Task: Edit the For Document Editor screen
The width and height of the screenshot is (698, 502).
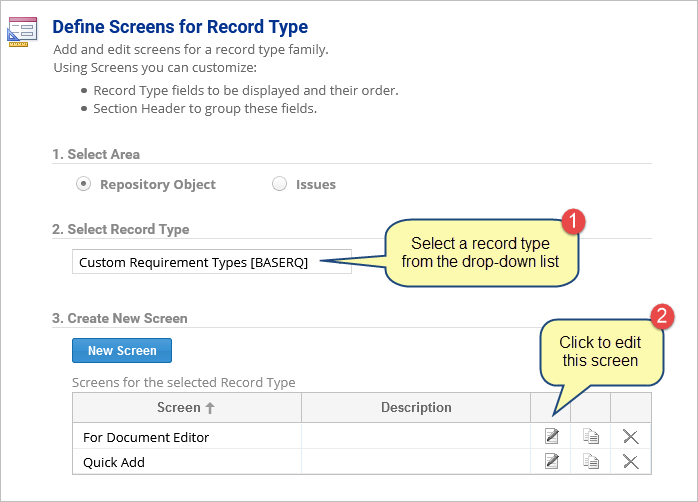Action: (552, 436)
